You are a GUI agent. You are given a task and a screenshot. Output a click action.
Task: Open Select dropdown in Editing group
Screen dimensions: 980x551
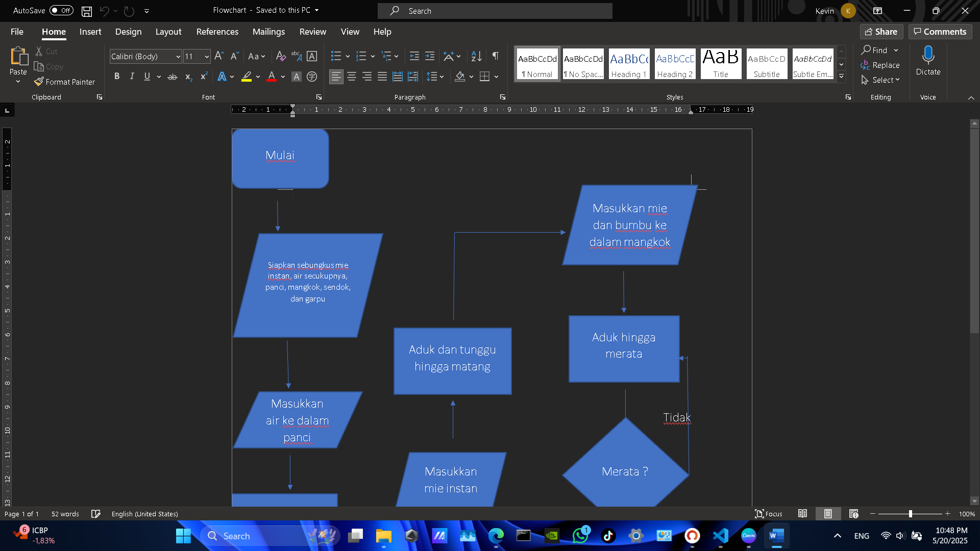click(x=880, y=80)
